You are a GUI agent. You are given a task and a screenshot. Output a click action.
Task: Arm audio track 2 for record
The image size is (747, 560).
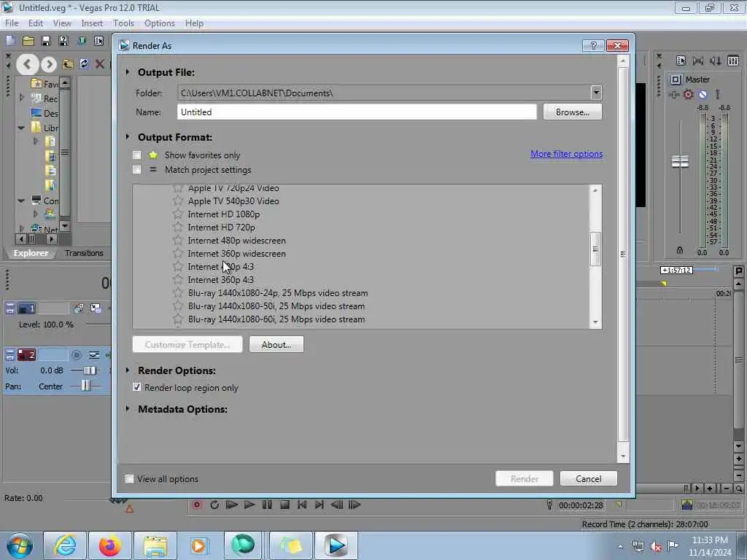76,355
